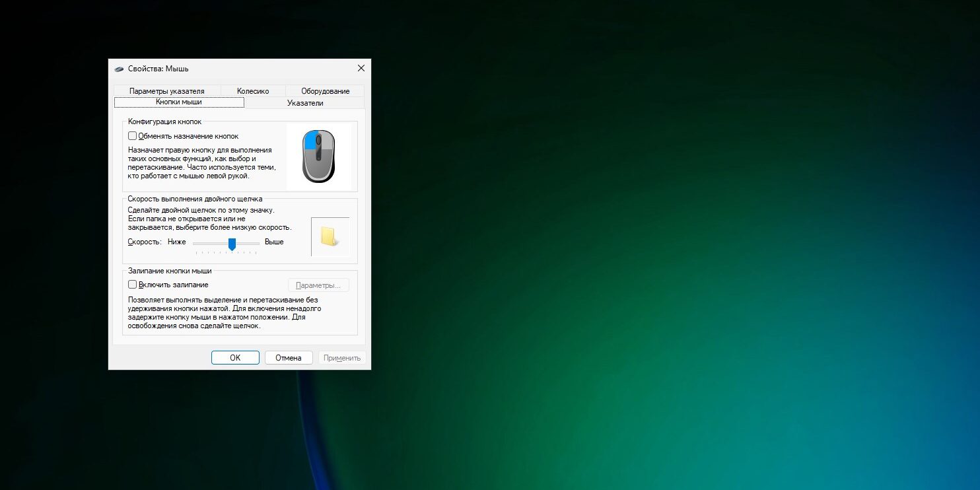This screenshot has height=490, width=980.
Task: Click the Залипание кнопки мыши group heading
Action: pyautogui.click(x=170, y=271)
